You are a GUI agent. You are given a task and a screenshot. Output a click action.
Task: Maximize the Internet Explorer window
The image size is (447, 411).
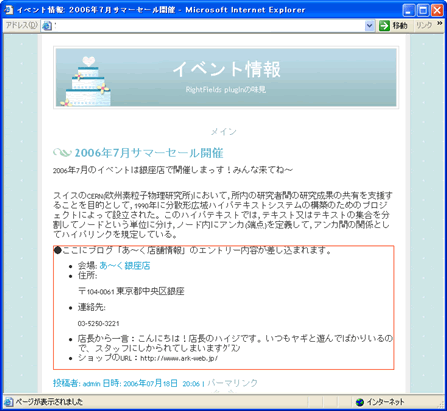tap(423, 10)
